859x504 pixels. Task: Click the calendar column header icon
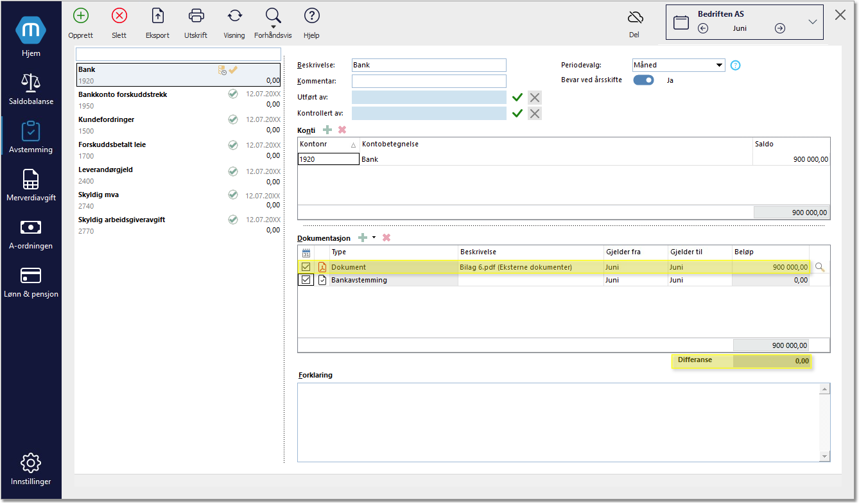tap(306, 252)
